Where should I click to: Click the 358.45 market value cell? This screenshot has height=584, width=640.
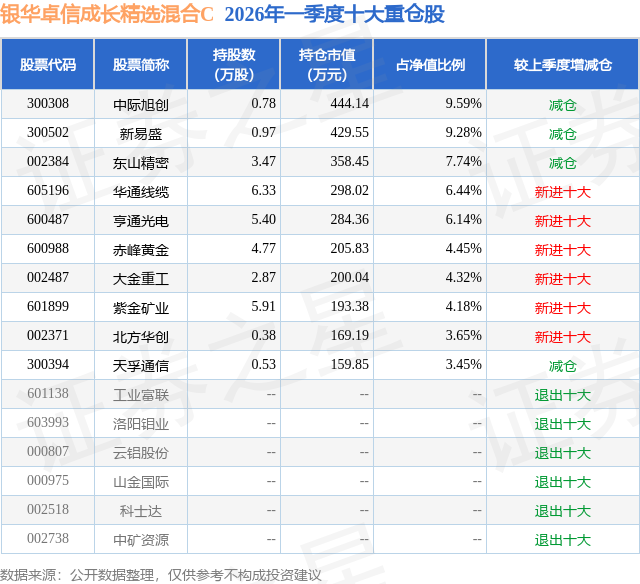click(x=349, y=162)
